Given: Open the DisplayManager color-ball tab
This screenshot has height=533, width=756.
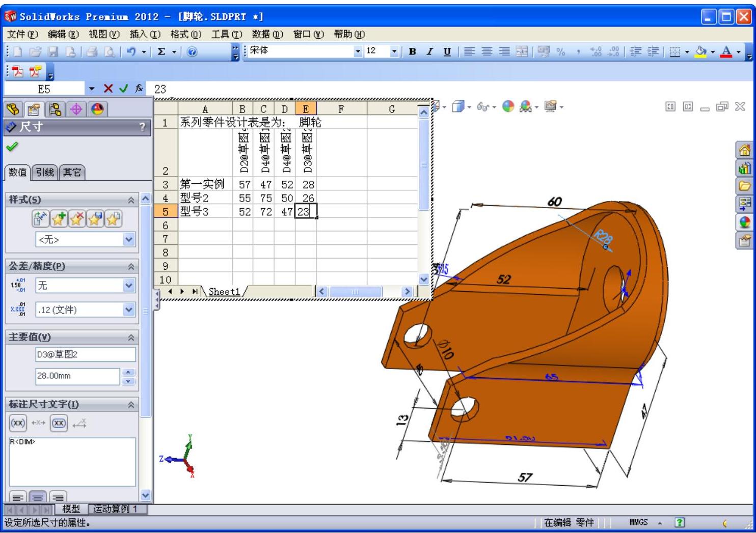Looking at the screenshot, I should [x=97, y=109].
